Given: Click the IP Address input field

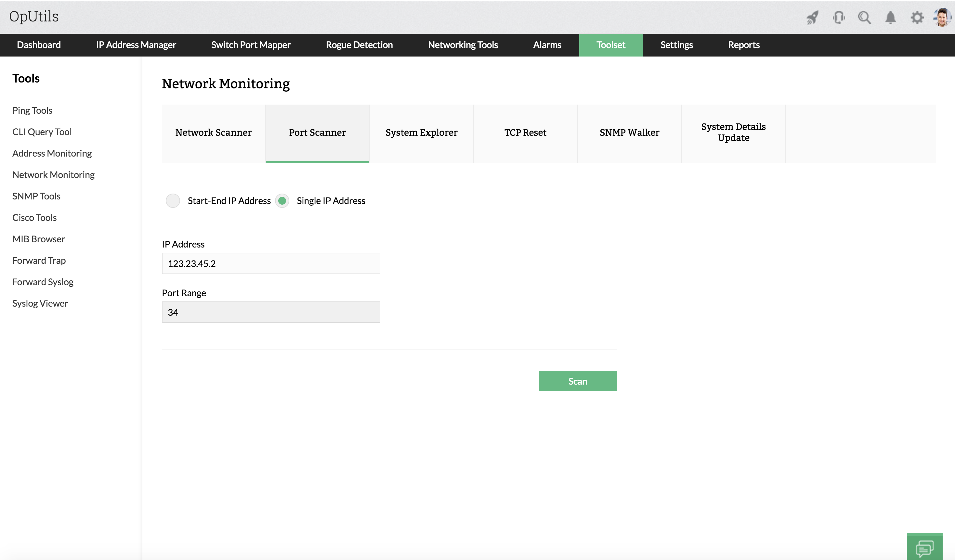Looking at the screenshot, I should point(270,263).
